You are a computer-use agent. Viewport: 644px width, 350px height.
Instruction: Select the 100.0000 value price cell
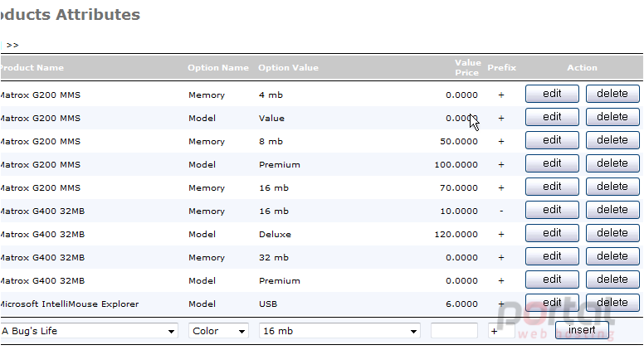pos(456,164)
